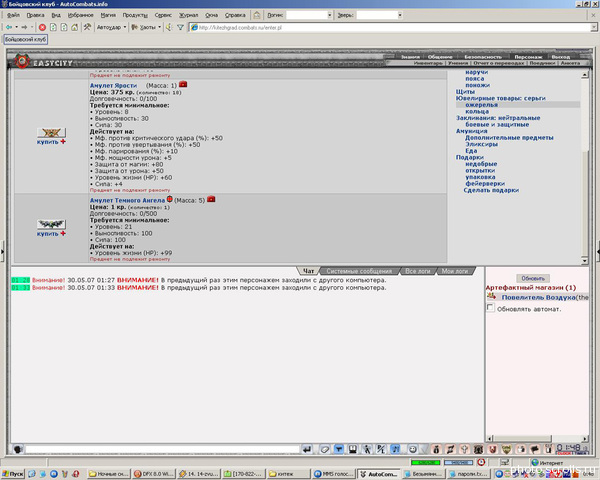Click the shop list vertical scrollbar
This screenshot has width=600, height=480.
[x=584, y=168]
